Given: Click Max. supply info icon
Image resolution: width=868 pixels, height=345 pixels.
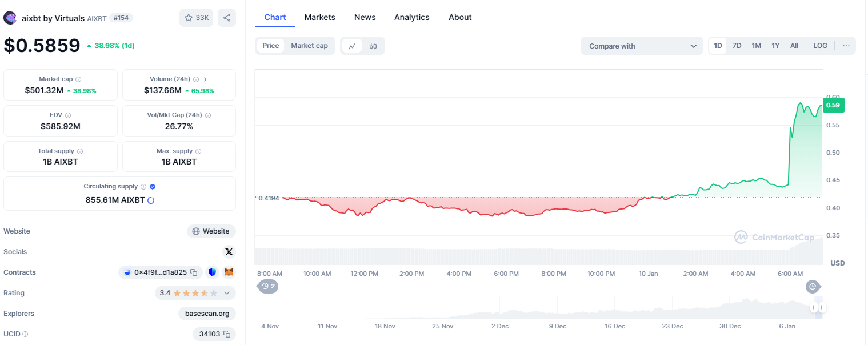Looking at the screenshot, I should 198,151.
